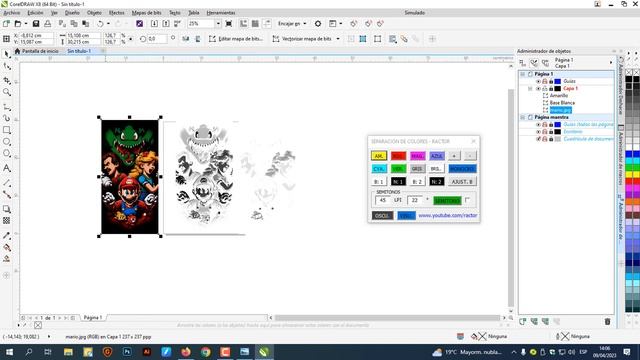Click the New Layer icon in Object Manager
Screen dimensions: 640x360
522,322
